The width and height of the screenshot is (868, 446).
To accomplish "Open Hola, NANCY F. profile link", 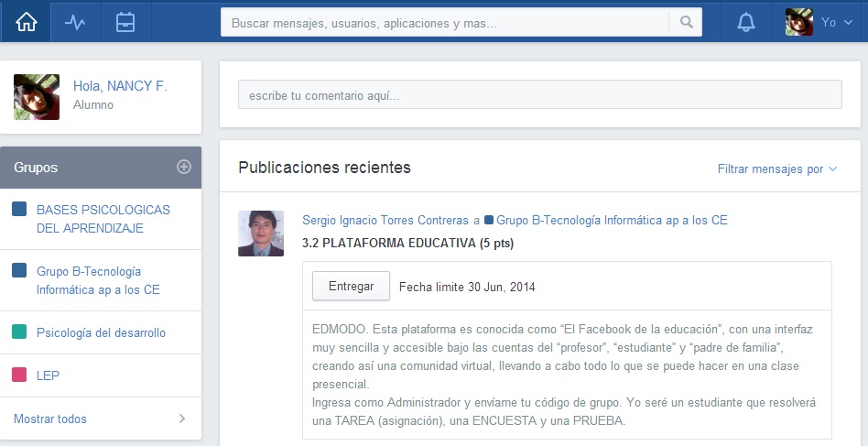I will (x=120, y=86).
